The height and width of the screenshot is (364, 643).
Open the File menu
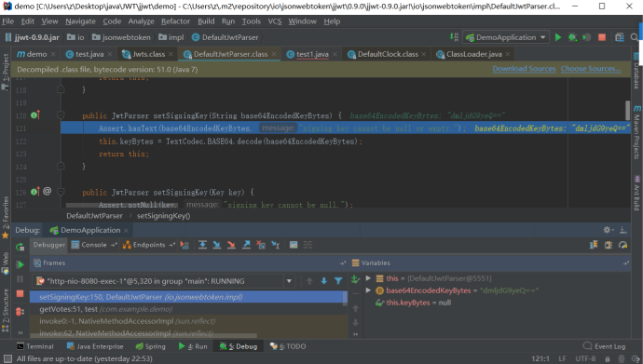click(7, 21)
